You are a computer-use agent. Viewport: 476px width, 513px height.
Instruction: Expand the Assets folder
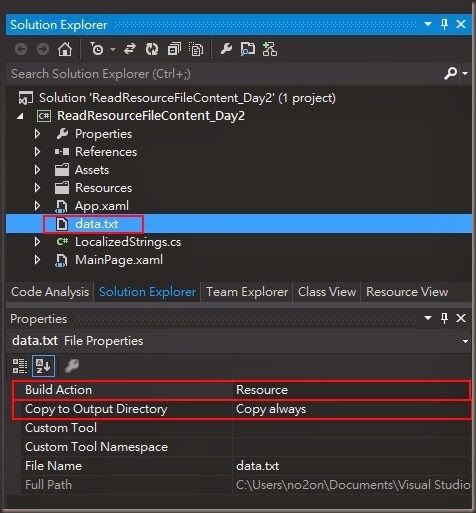click(37, 170)
